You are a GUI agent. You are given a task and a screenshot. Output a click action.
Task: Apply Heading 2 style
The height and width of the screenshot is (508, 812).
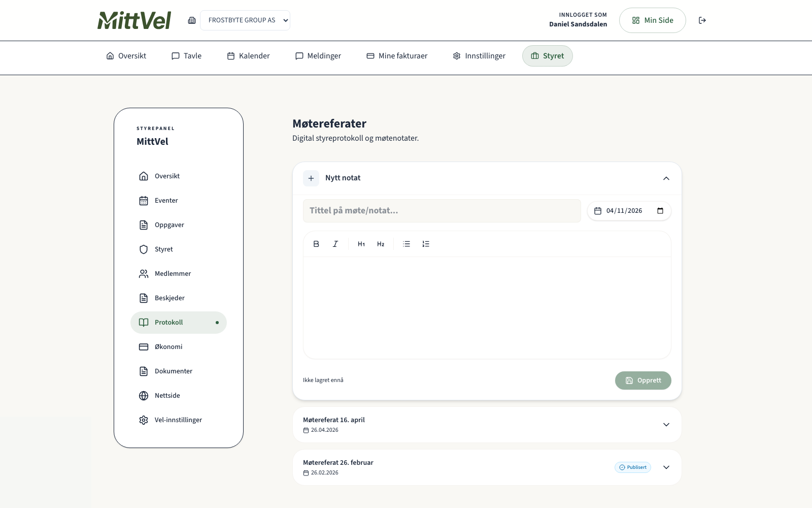point(381,244)
